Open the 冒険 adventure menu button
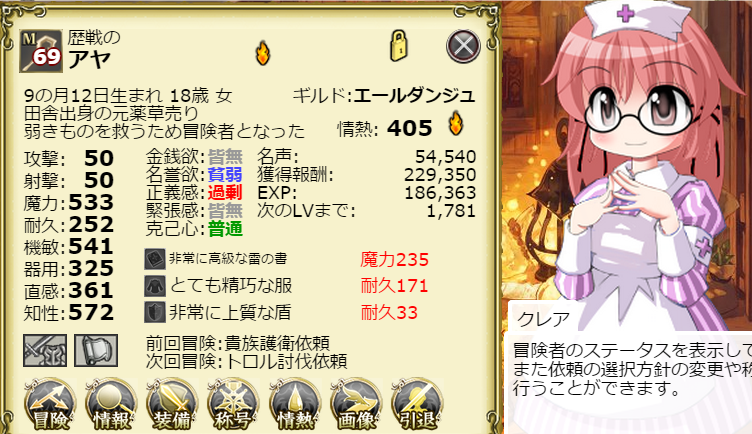The width and height of the screenshot is (752, 434). pyautogui.click(x=50, y=404)
